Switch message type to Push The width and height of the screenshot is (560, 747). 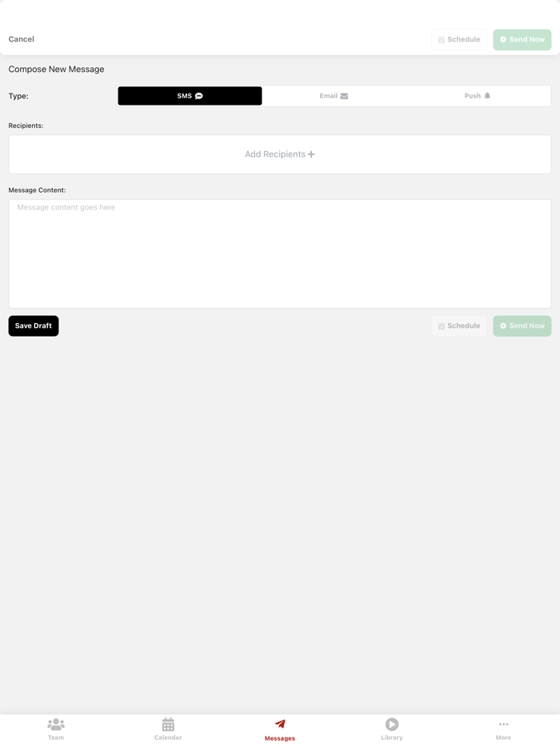[x=478, y=96]
